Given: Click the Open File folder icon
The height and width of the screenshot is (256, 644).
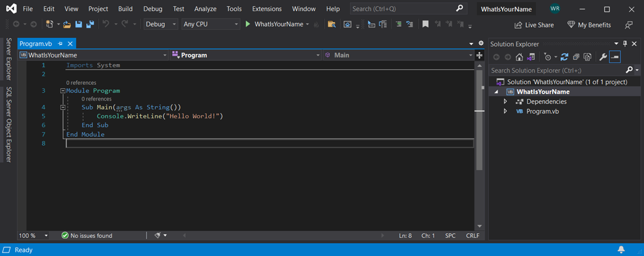Looking at the screenshot, I should (67, 24).
